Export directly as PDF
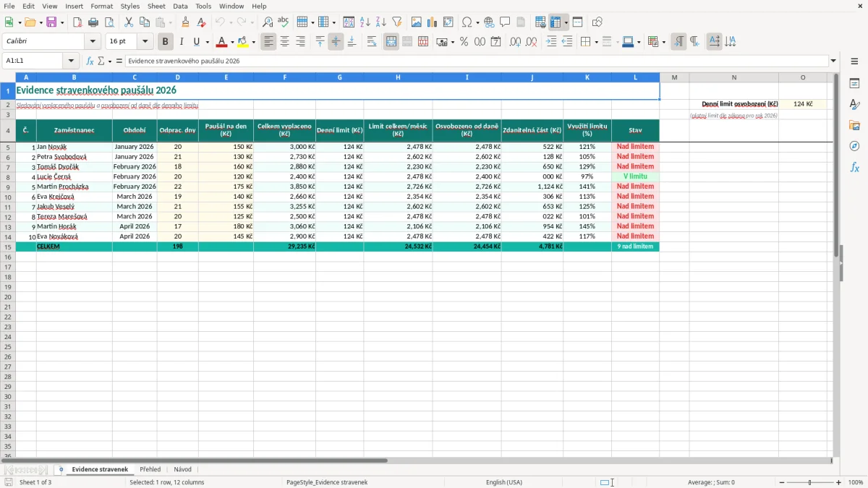The width and height of the screenshot is (868, 488). 77,22
